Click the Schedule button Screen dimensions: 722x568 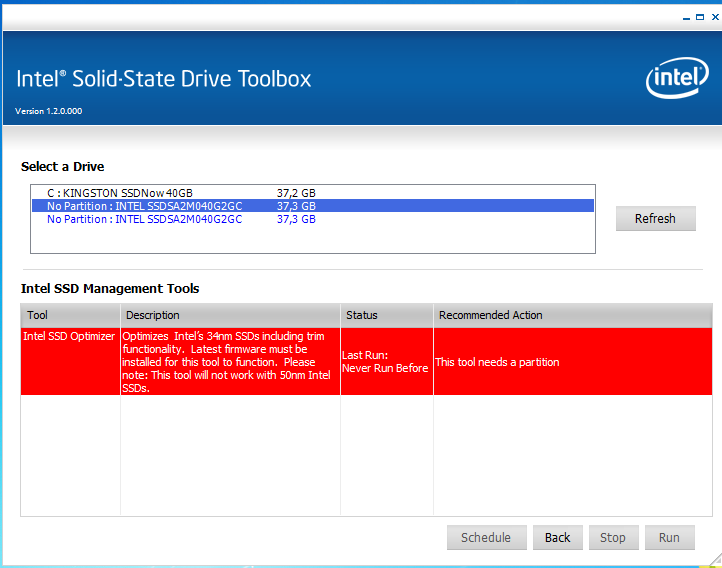486,537
